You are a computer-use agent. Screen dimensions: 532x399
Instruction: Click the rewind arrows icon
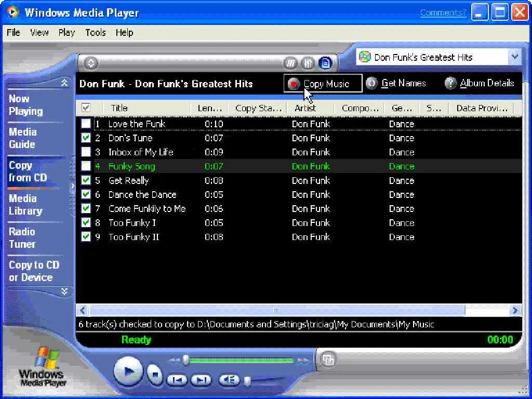pyautogui.click(x=175, y=361)
